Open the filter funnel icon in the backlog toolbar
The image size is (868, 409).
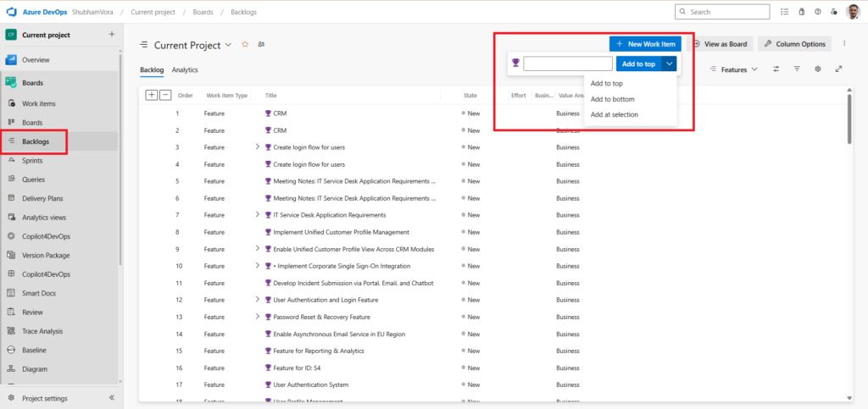[797, 69]
